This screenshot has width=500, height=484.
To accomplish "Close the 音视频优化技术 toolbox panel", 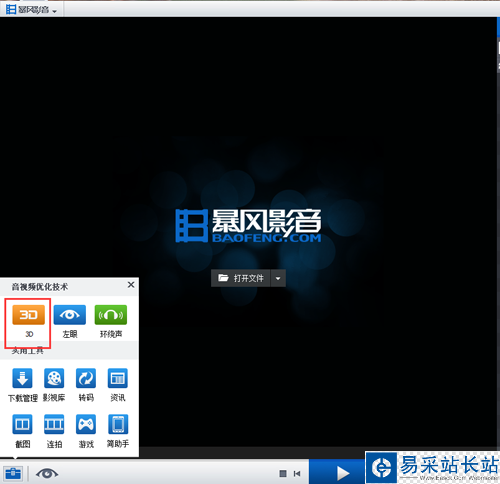I will (x=131, y=285).
